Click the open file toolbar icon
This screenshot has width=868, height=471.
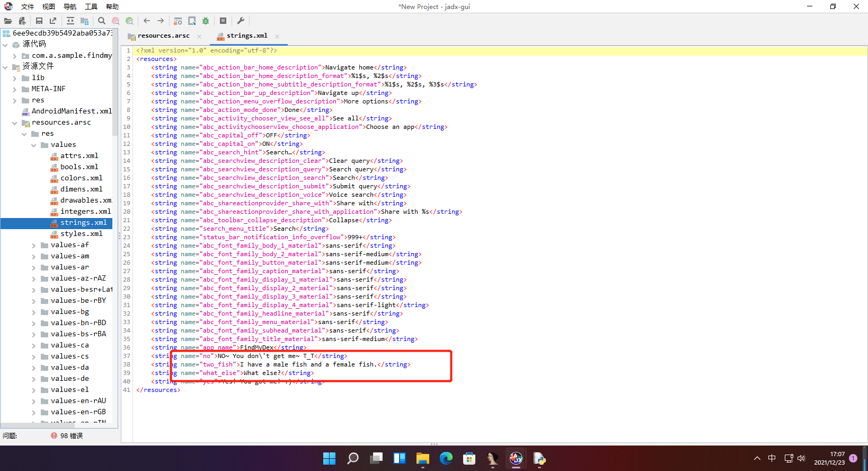[x=8, y=21]
